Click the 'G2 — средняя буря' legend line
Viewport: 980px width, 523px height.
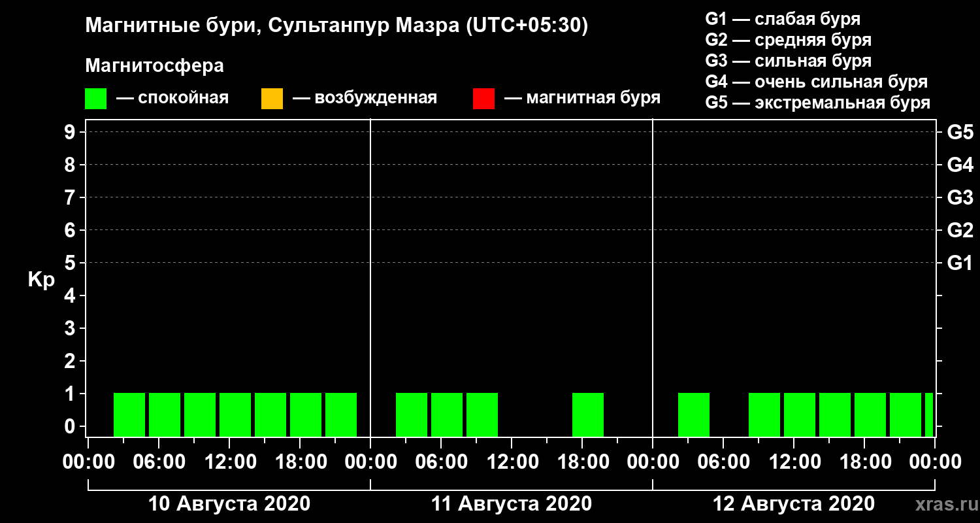pos(789,40)
